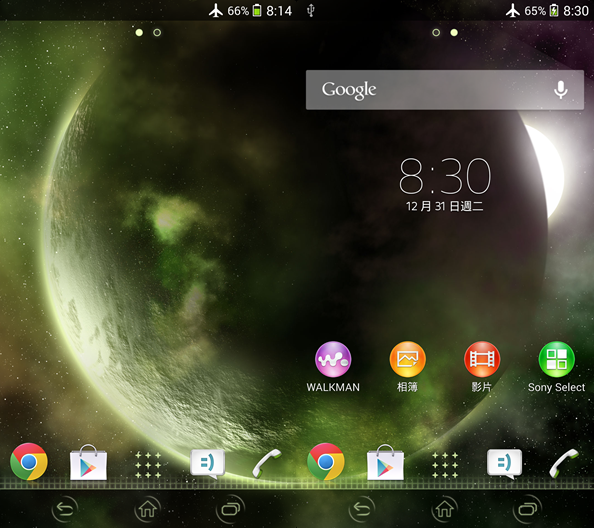Tap Back button on the left screen
The image size is (595, 528).
(x=65, y=509)
